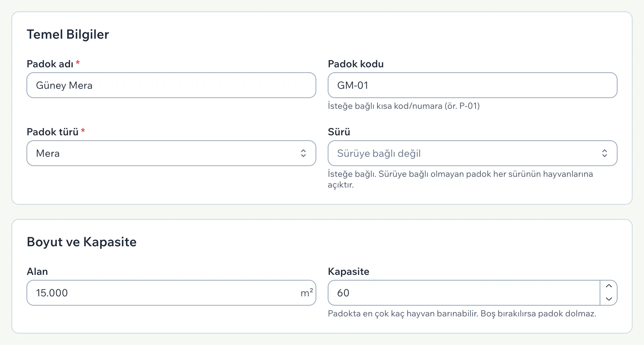Viewport: 644px width, 345px height.
Task: Click hint text 'İsteğe bağlı kısa kod/numara'
Action: [385, 106]
